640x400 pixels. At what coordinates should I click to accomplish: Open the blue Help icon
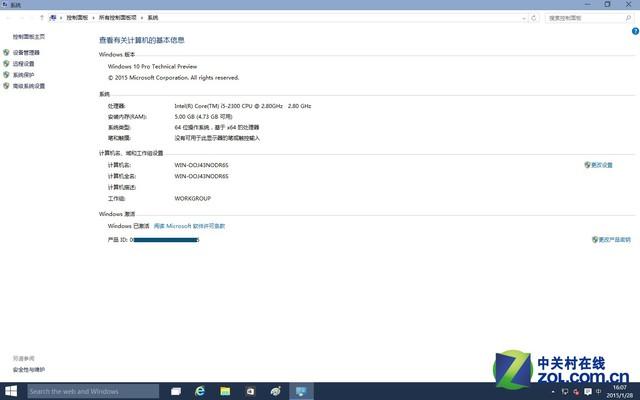(636, 31)
